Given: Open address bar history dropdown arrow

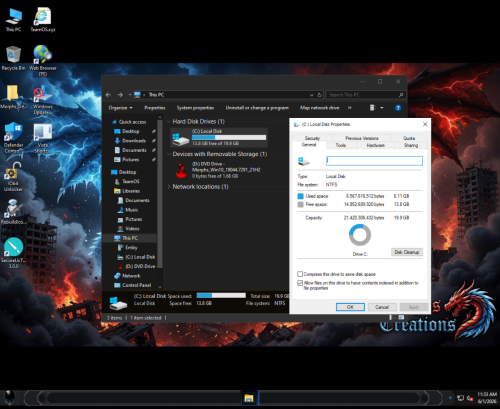Looking at the screenshot, I should (312, 95).
